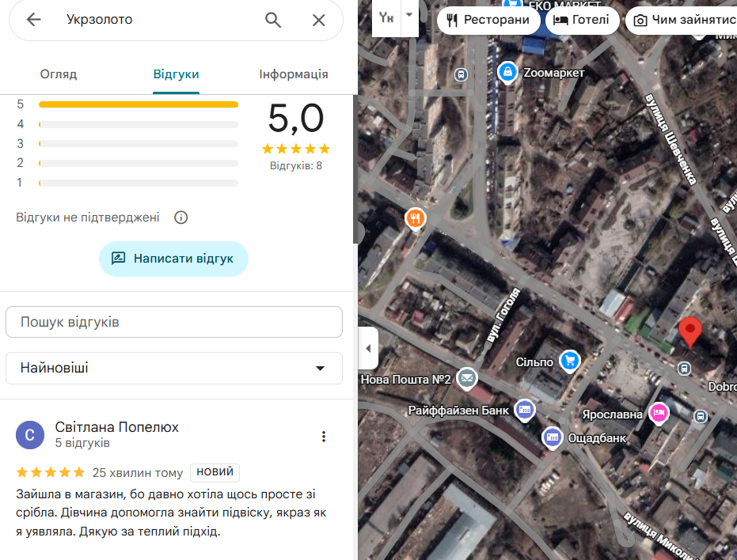Viewport: 737px width, 560px height.
Task: Select the Відгуки tab
Action: (177, 74)
